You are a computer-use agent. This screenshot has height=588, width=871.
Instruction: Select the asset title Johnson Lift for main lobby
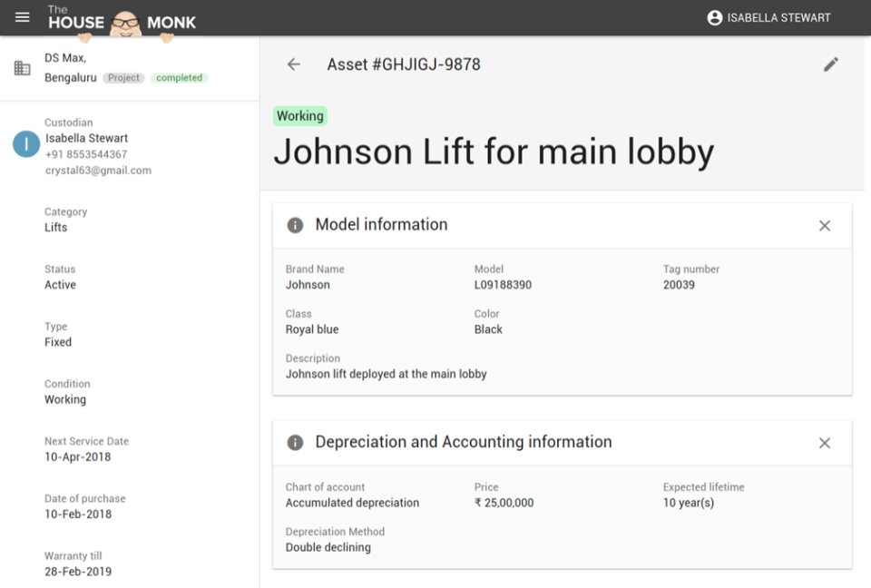[493, 152]
